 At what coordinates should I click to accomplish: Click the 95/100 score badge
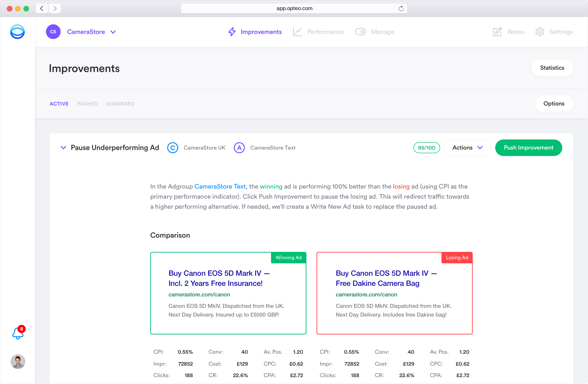click(x=427, y=148)
